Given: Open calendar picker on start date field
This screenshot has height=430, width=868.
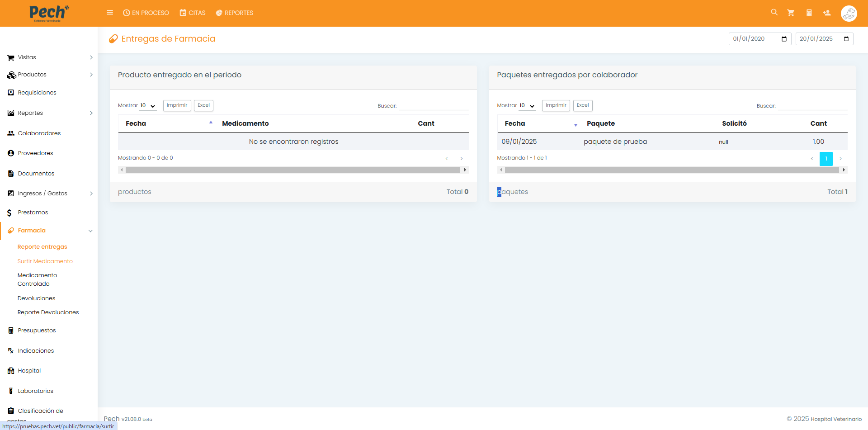Looking at the screenshot, I should tap(784, 39).
